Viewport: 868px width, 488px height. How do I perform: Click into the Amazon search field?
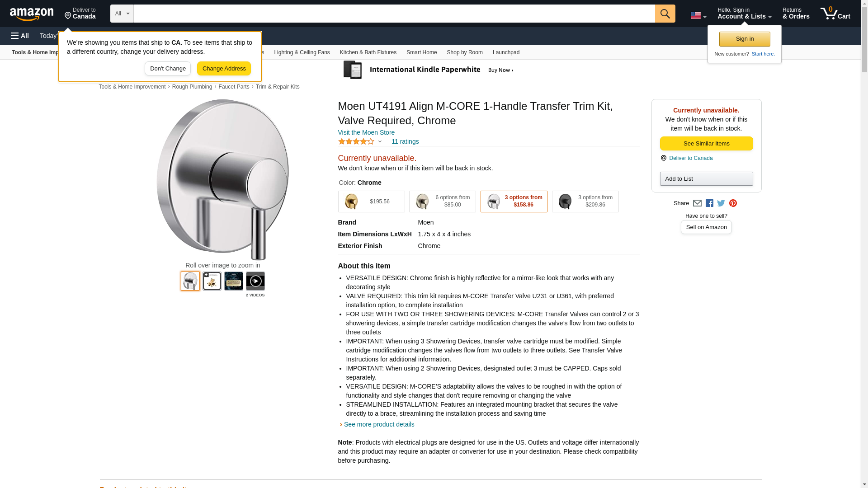click(394, 14)
